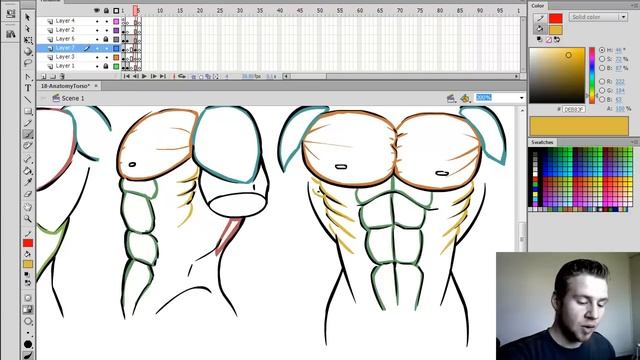
Task: Open the Solid color type dropdown
Action: pos(598,17)
